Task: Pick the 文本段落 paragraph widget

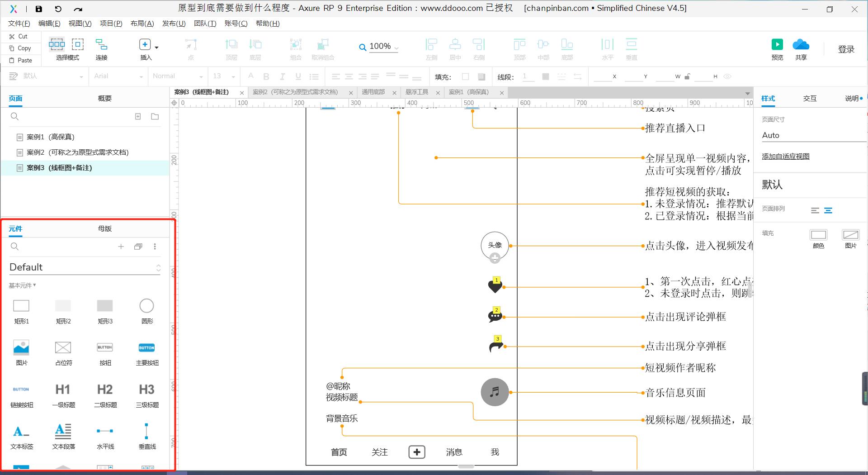Action: 63,437
